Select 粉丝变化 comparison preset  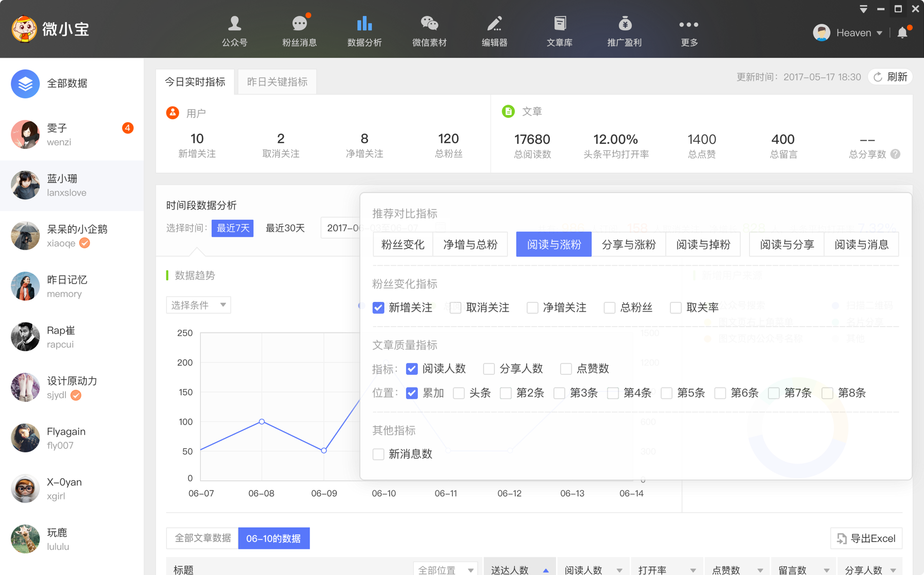pos(403,244)
